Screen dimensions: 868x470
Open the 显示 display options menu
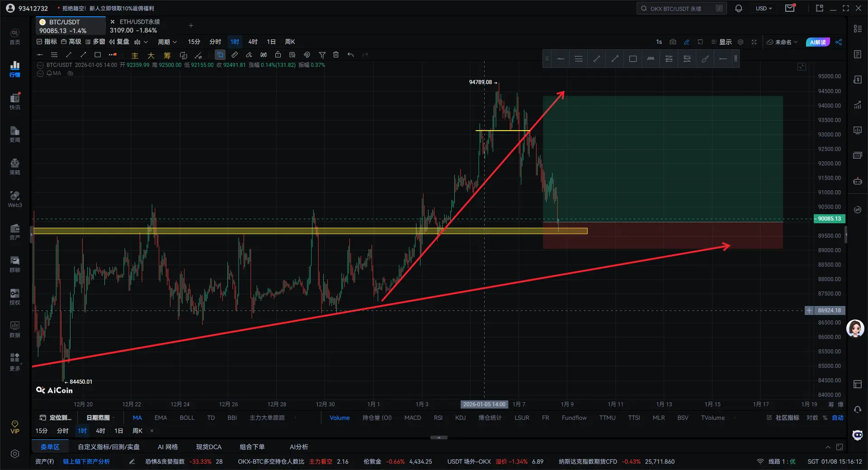point(722,42)
